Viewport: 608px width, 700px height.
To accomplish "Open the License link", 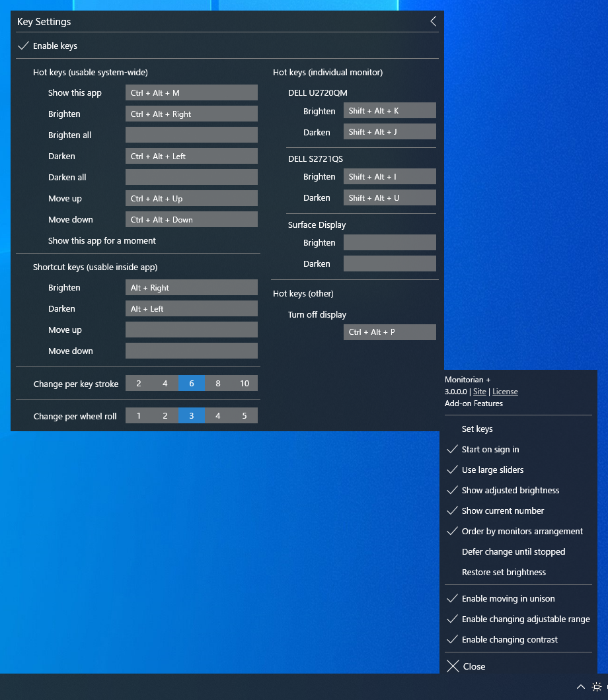I will click(505, 392).
